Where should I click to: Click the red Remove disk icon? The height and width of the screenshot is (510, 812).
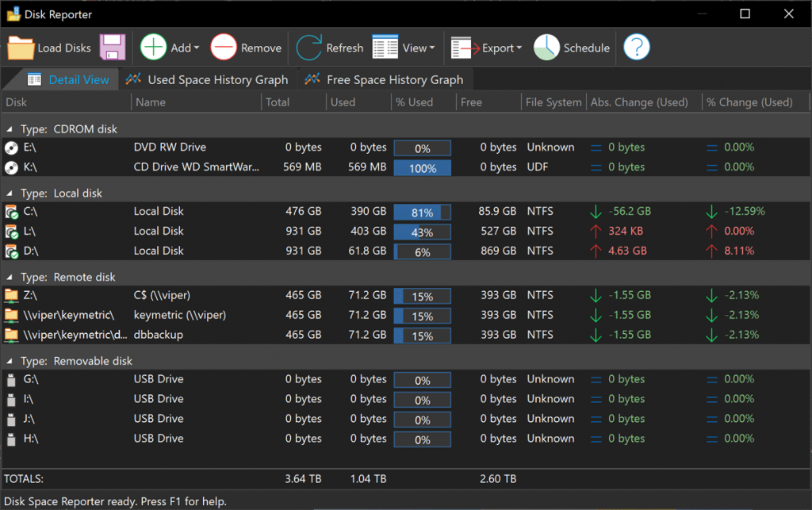point(224,48)
